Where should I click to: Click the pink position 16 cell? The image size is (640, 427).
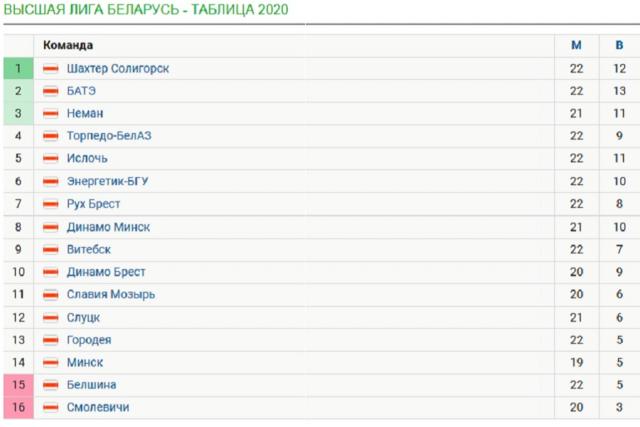(18, 407)
